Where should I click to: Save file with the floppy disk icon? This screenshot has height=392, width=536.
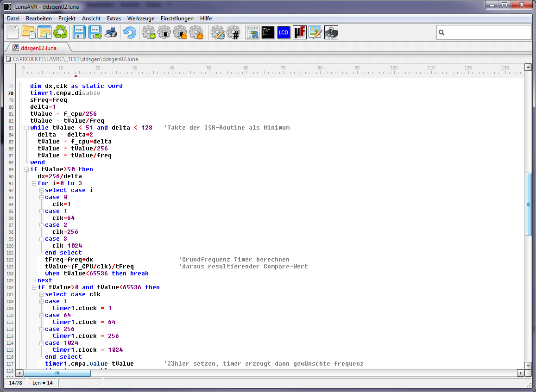tap(79, 32)
